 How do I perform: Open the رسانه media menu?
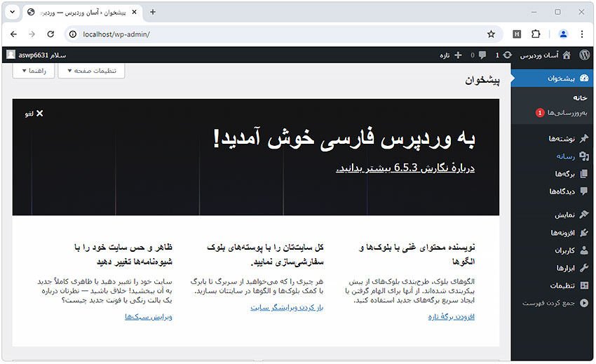pos(553,156)
